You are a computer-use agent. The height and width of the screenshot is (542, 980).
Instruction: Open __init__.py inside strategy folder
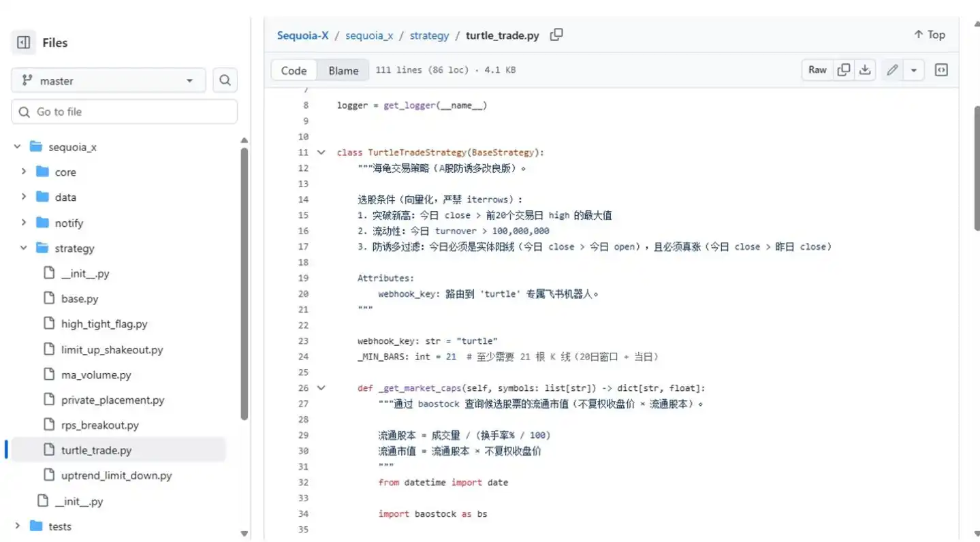[85, 274]
